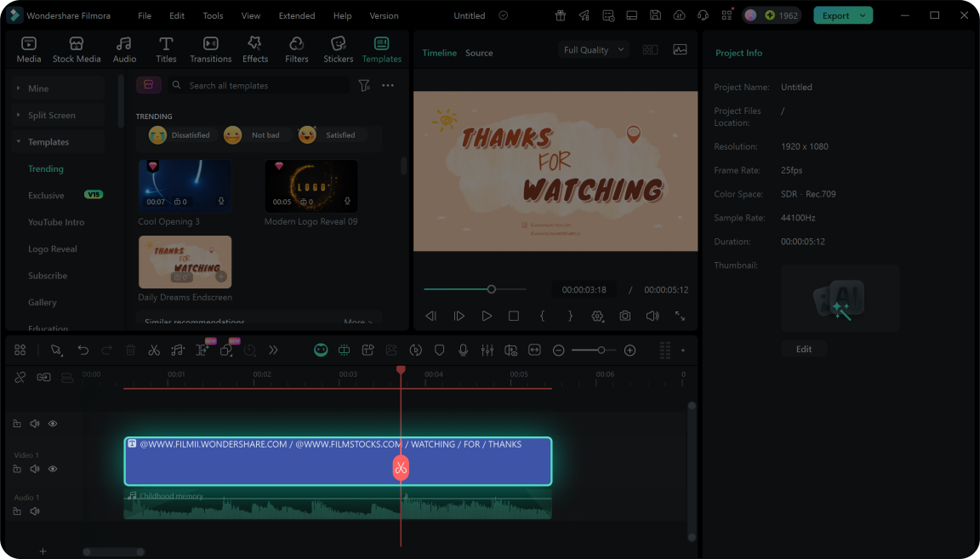Take a snapshot of the preview
Viewport: 980px width, 559px height.
(x=625, y=317)
